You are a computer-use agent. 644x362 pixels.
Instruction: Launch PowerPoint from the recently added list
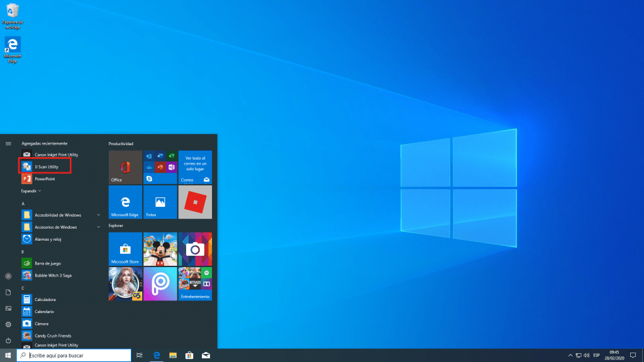coord(44,178)
